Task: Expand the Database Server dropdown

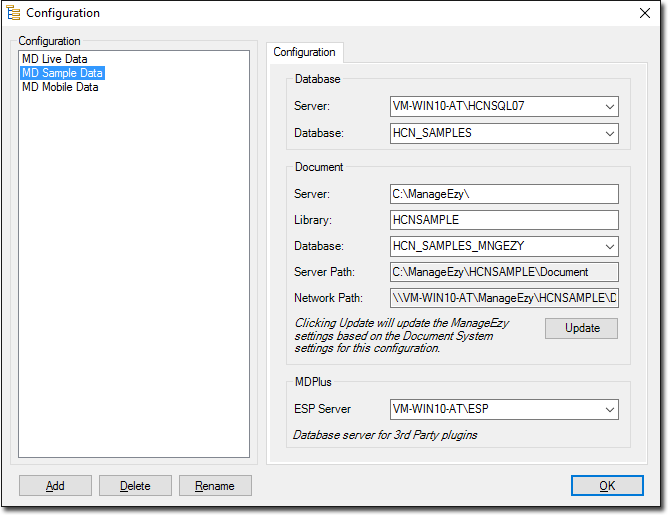Action: point(609,106)
